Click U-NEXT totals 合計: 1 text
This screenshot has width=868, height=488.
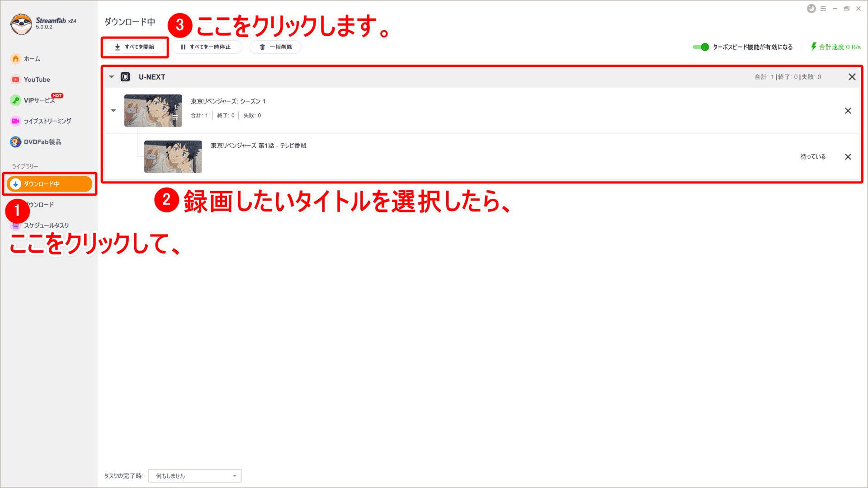click(764, 77)
